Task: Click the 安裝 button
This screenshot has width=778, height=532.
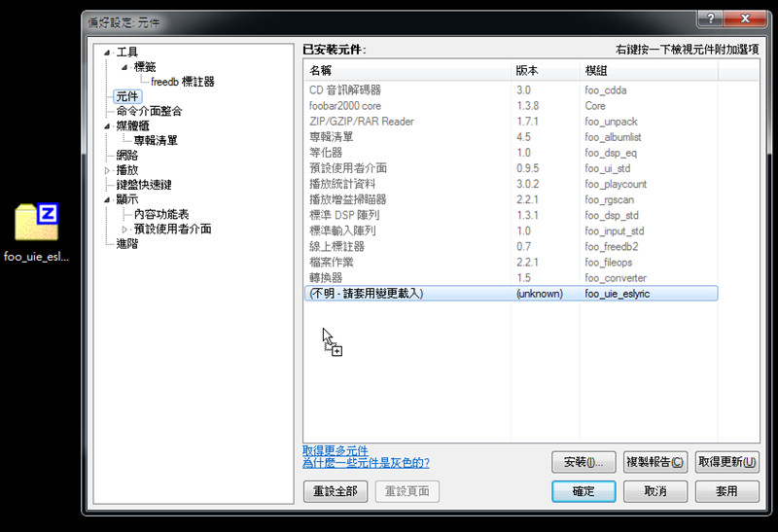Action: [x=583, y=462]
